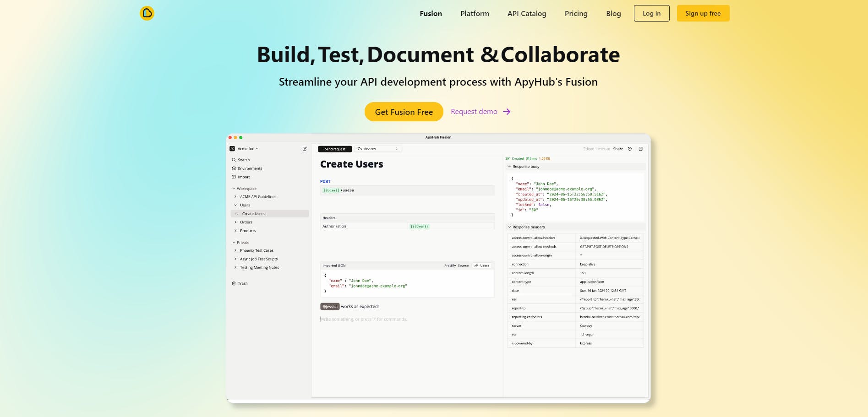This screenshot has height=417, width=868.
Task: Click Share in the app toolbar
Action: [x=618, y=149]
